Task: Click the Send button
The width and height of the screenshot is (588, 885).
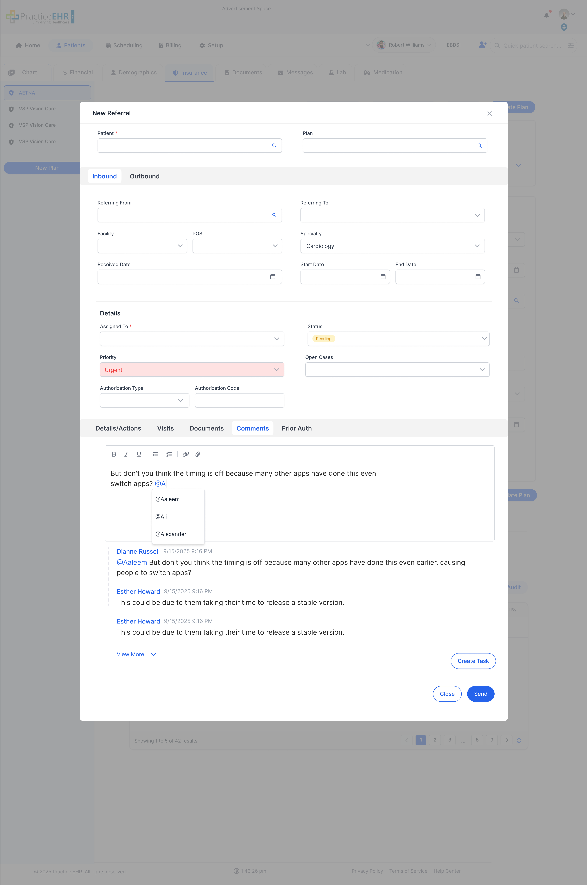Action: click(480, 694)
